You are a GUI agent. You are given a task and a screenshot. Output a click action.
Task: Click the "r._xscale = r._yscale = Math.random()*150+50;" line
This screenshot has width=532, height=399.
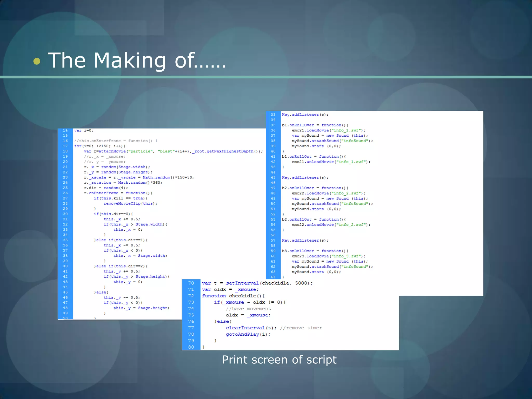[x=139, y=177]
